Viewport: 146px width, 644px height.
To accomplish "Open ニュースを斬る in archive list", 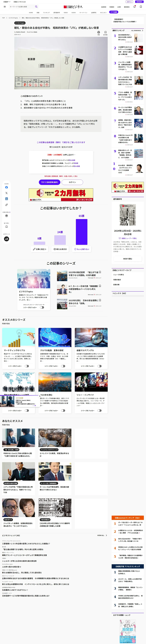I will click(119, 275).
